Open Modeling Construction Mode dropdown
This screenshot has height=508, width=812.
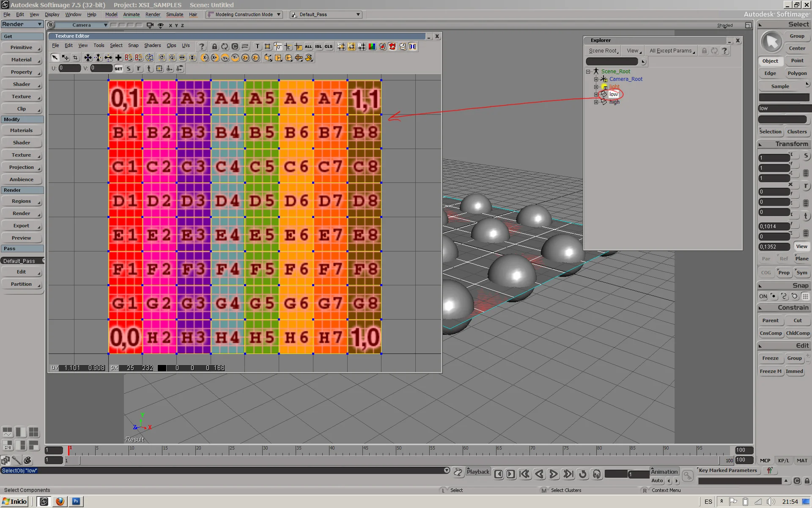(244, 14)
